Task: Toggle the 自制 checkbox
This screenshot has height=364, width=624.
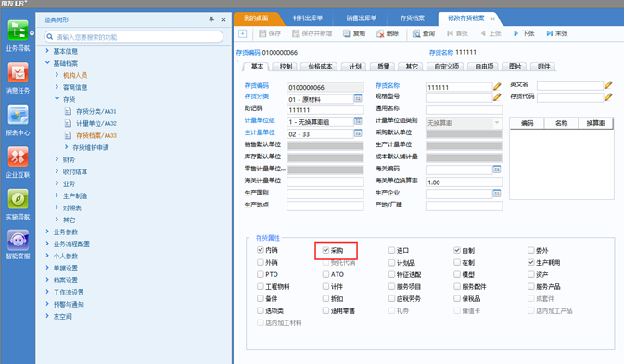Action: 457,250
